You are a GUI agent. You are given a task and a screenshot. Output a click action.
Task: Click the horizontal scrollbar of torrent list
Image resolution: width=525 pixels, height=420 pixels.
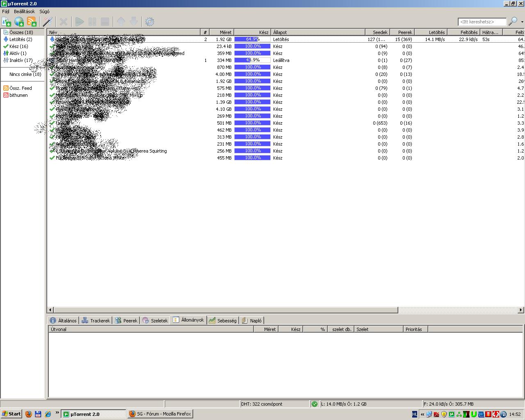tap(226, 310)
